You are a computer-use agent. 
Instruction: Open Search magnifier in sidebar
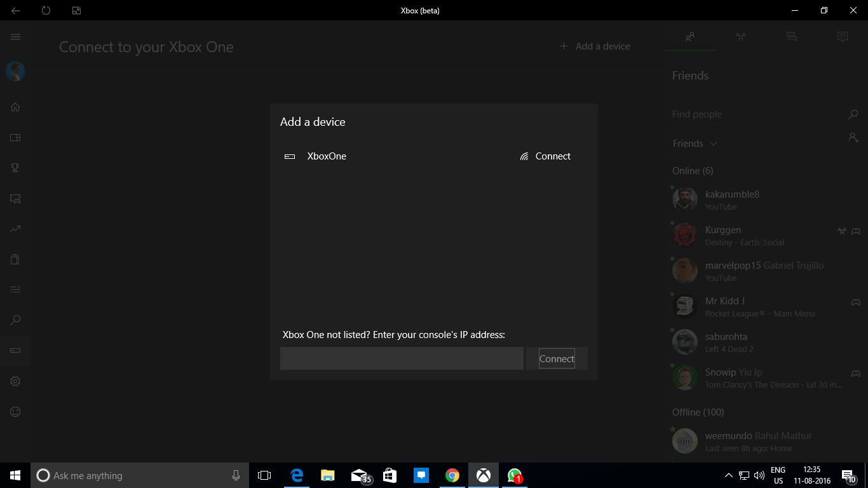pyautogui.click(x=15, y=320)
